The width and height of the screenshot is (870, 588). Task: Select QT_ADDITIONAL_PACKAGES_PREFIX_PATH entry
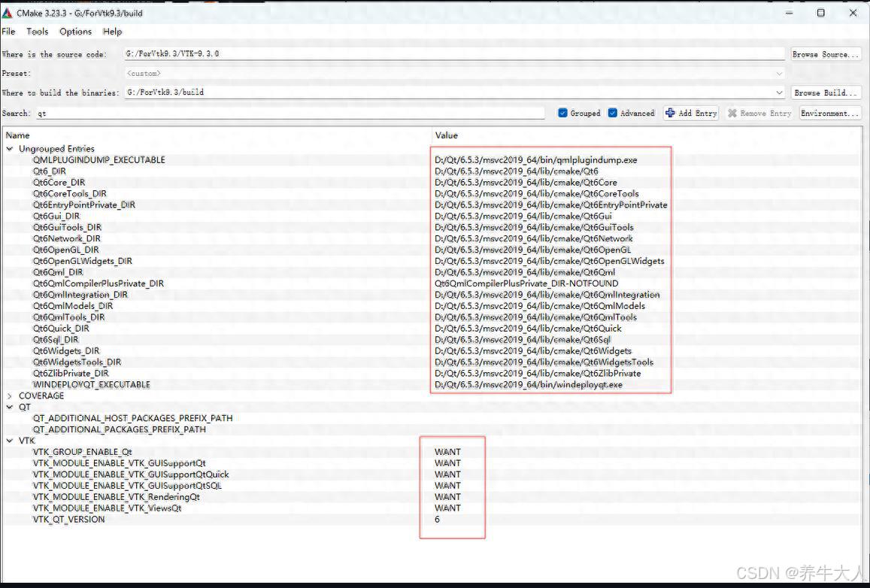[120, 429]
